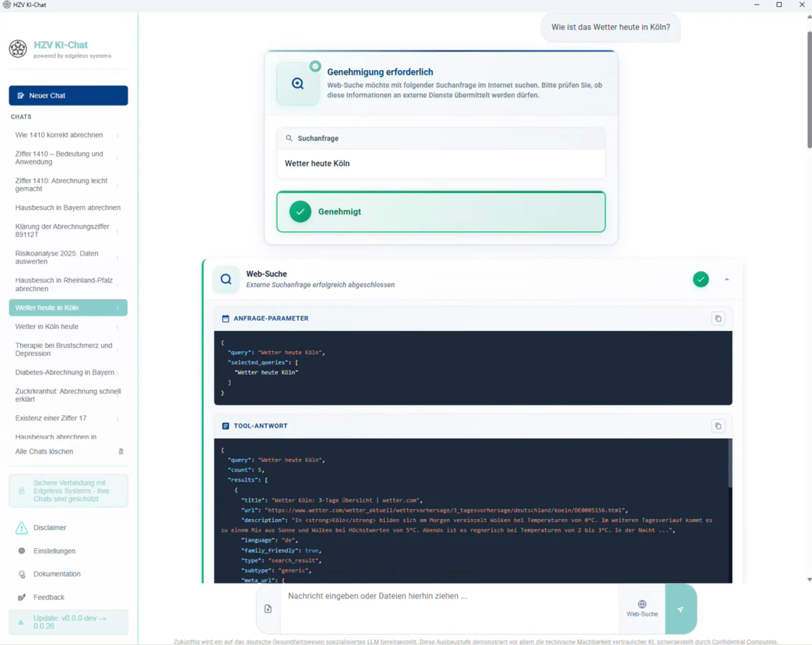
Task: Copy the Anfrage-Parameter JSON block
Action: pyautogui.click(x=718, y=318)
